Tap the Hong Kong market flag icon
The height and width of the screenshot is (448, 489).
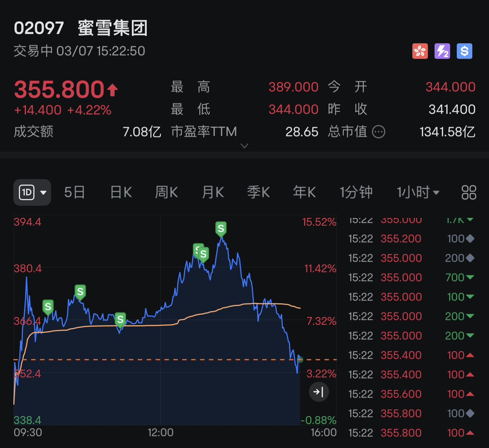tap(420, 51)
